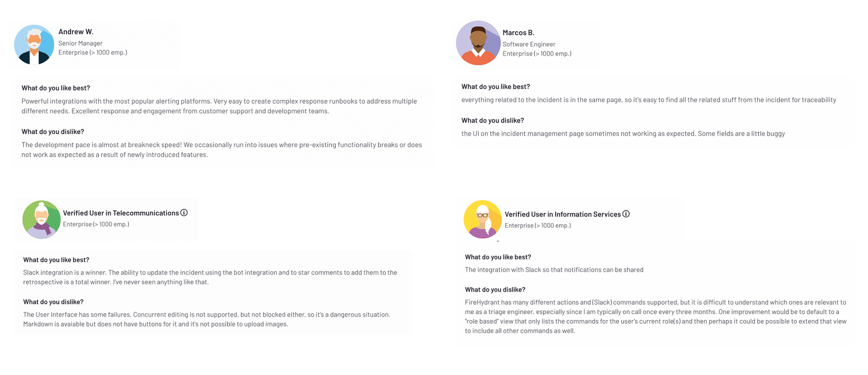Screen dimensions: 868x375
Task: Click the breakneck speed development pace paragraph
Action: point(222,150)
